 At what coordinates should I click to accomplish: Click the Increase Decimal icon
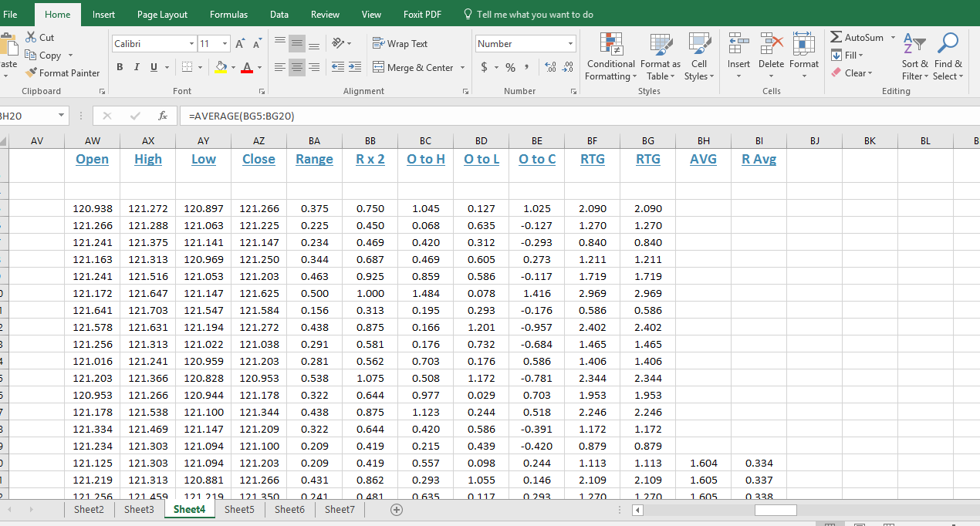tap(551, 68)
